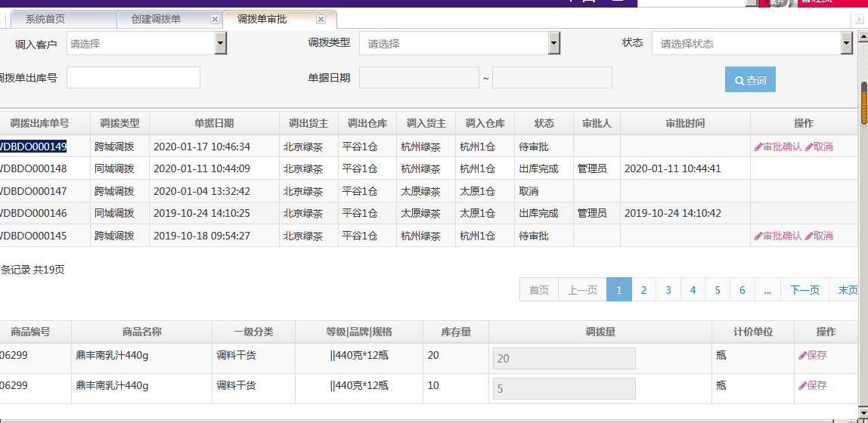Expand 状态 dropdown arrow
Screen dimensions: 868x423
tap(846, 43)
